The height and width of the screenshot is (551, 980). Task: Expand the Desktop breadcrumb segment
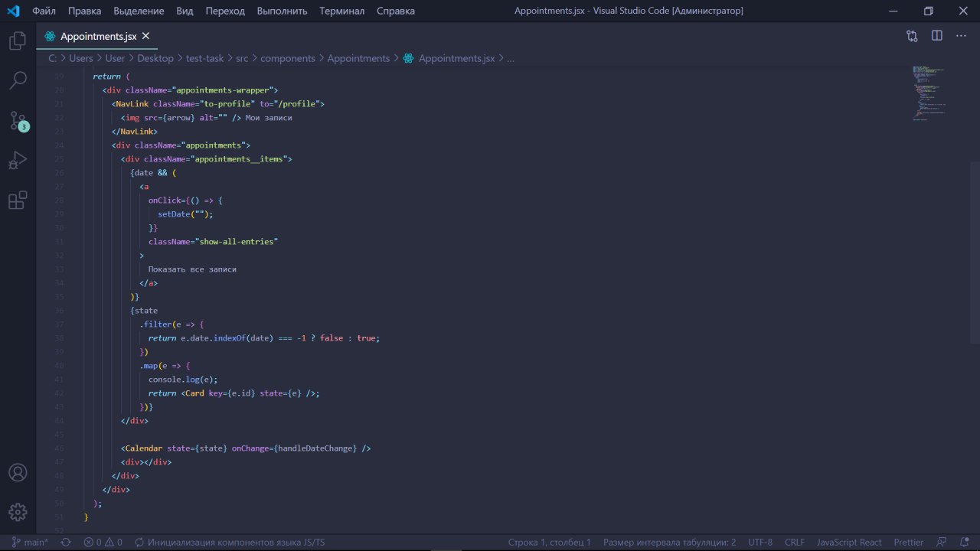click(x=155, y=58)
